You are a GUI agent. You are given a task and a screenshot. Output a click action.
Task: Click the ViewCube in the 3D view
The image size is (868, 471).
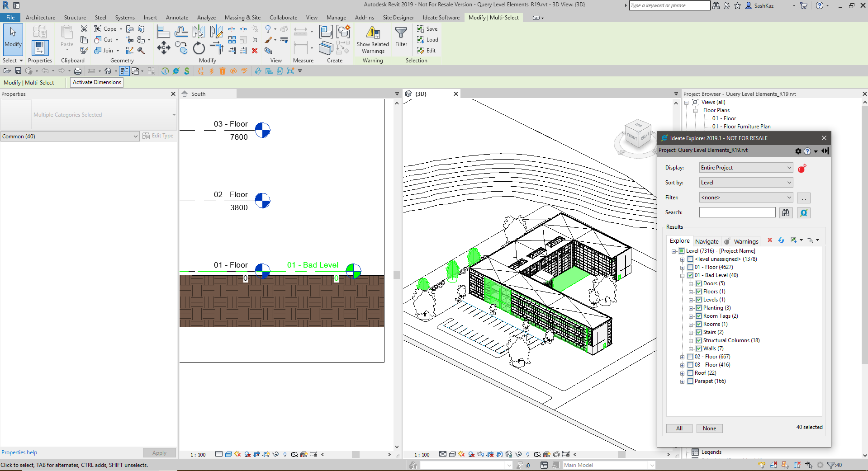coord(637,133)
